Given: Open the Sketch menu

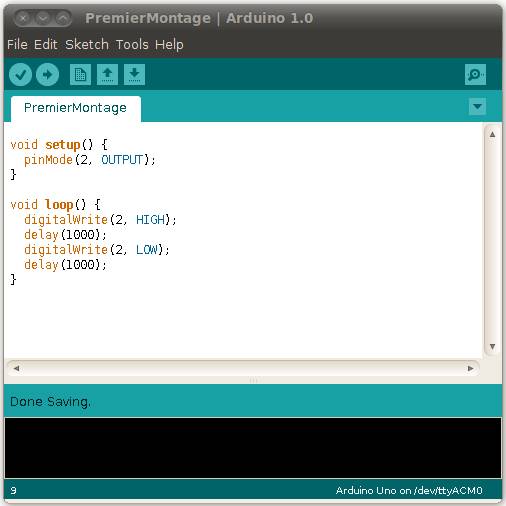Looking at the screenshot, I should click(x=87, y=44).
